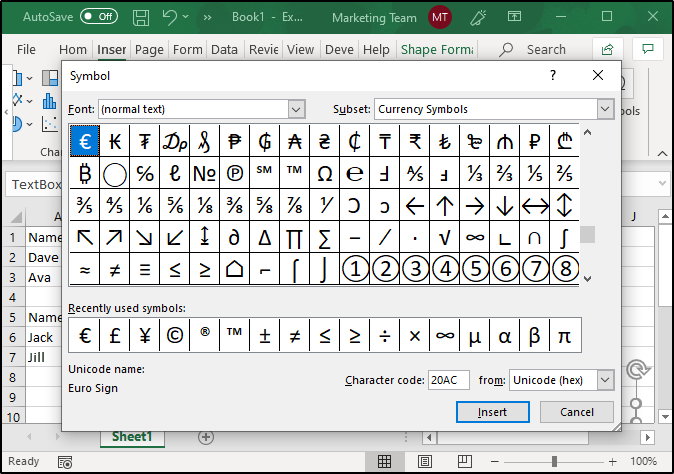Open the File tab
The width and height of the screenshot is (674, 474).
[26, 49]
